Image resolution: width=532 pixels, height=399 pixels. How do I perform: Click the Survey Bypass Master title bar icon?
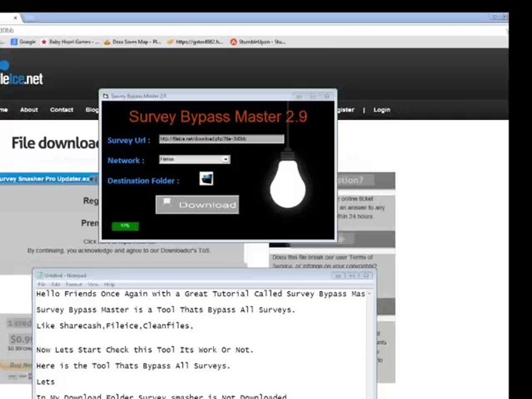point(105,96)
